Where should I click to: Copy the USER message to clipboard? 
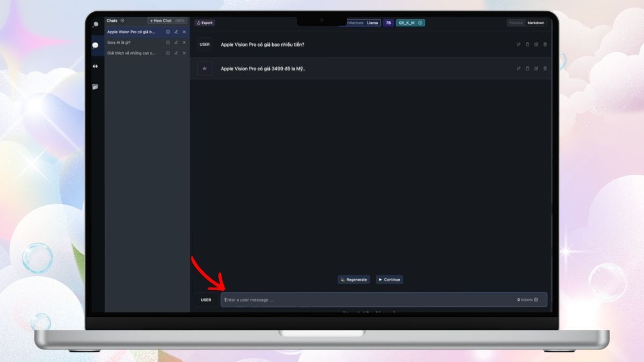tap(528, 45)
